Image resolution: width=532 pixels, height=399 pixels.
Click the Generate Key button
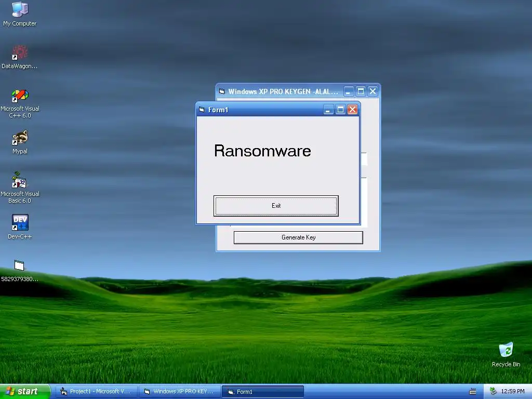pyautogui.click(x=298, y=237)
